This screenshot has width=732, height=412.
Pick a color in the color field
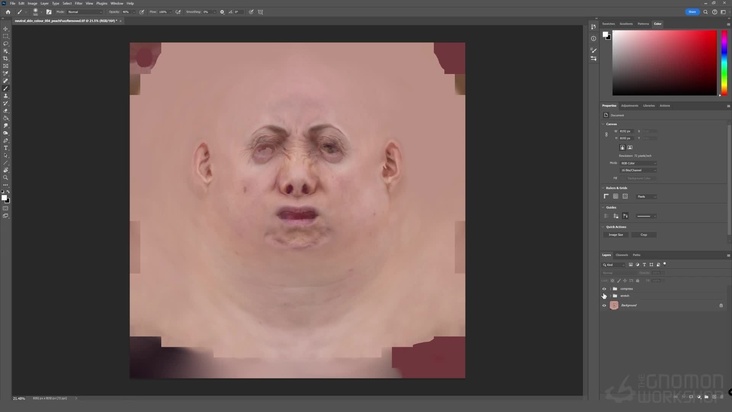point(664,63)
